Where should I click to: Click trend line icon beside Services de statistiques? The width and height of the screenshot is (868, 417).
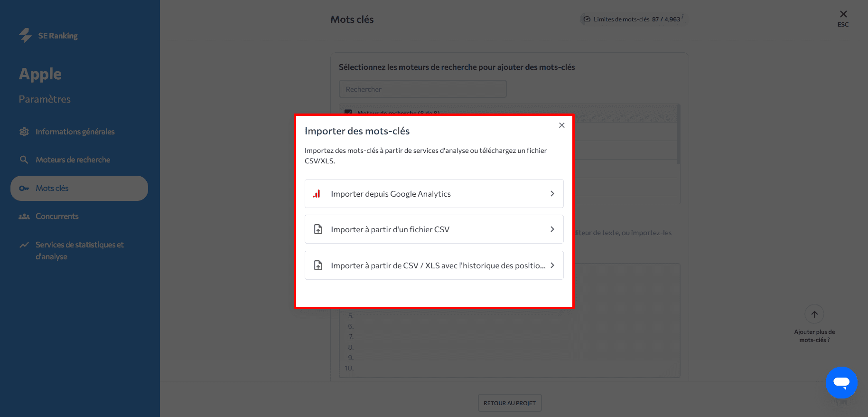click(x=24, y=245)
